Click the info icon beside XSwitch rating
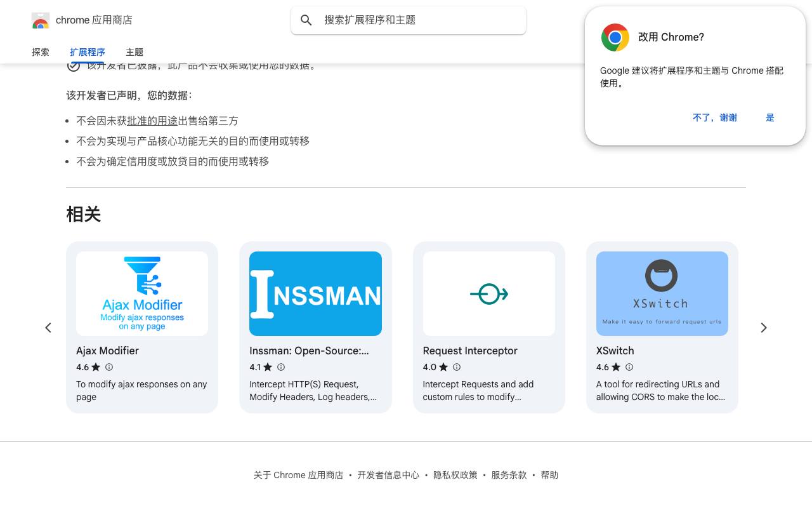The width and height of the screenshot is (812, 508). (629, 367)
